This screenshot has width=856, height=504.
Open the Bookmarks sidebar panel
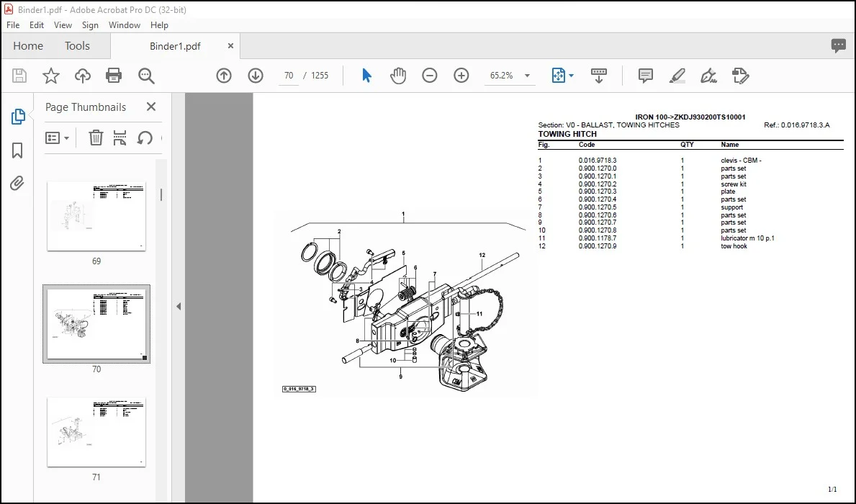click(x=17, y=150)
